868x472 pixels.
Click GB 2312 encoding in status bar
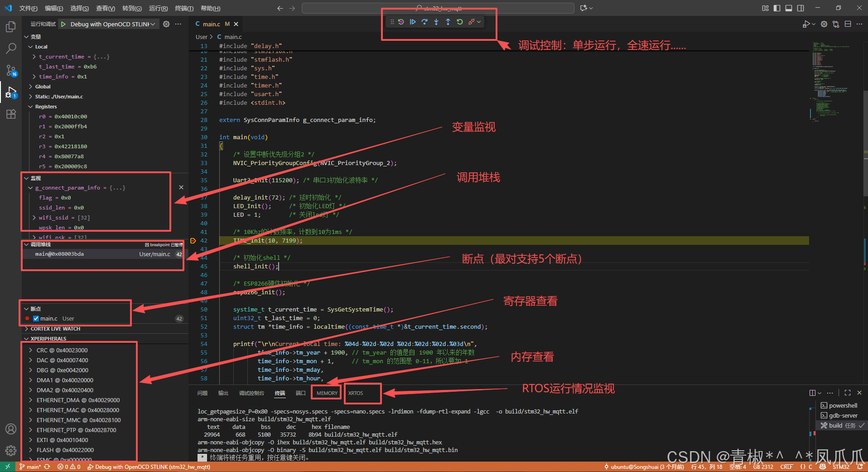tap(763, 467)
